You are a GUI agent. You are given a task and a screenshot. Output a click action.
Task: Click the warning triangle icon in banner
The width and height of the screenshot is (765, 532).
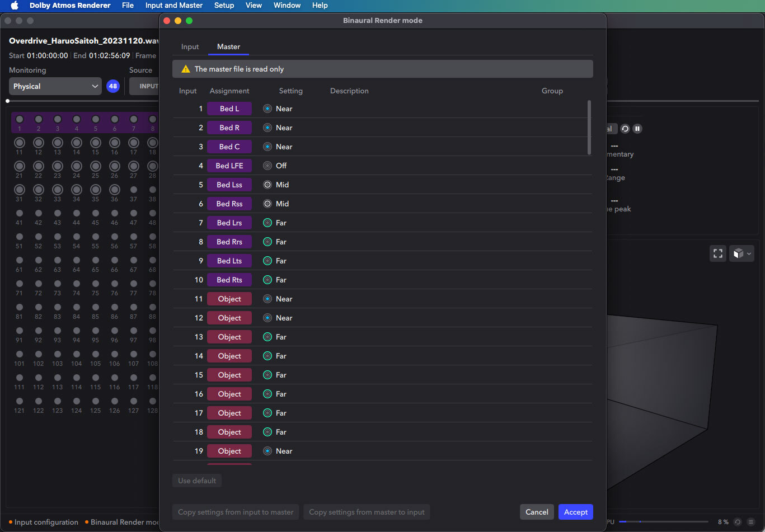coord(186,69)
